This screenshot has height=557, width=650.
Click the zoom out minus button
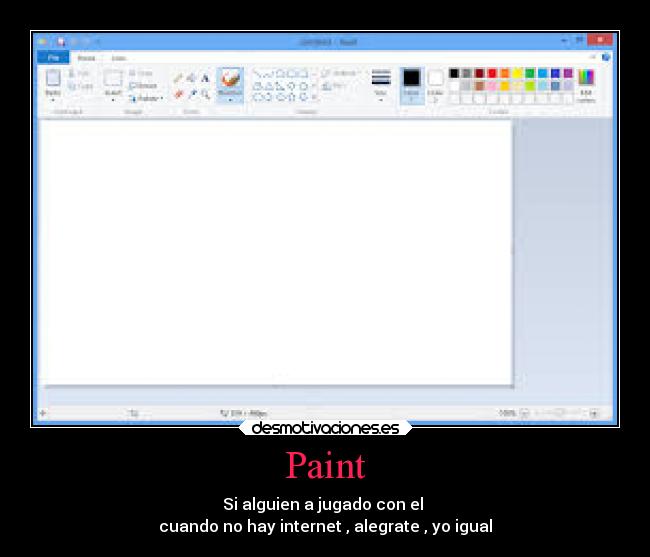click(525, 412)
